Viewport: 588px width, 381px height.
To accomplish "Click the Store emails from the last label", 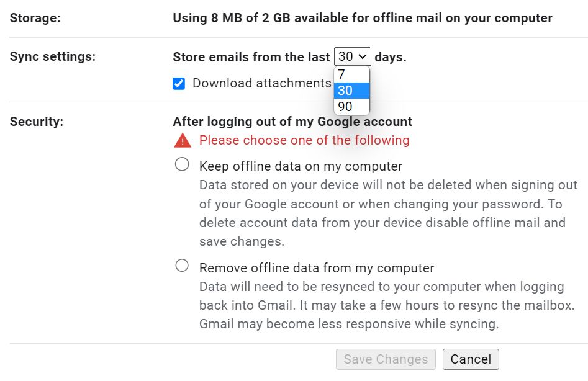I will (251, 56).
